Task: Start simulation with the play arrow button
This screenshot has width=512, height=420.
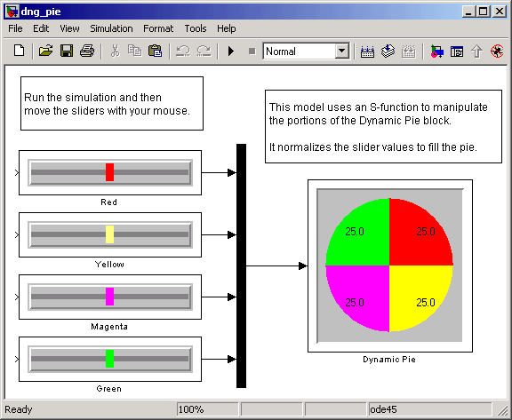Action: (x=231, y=51)
